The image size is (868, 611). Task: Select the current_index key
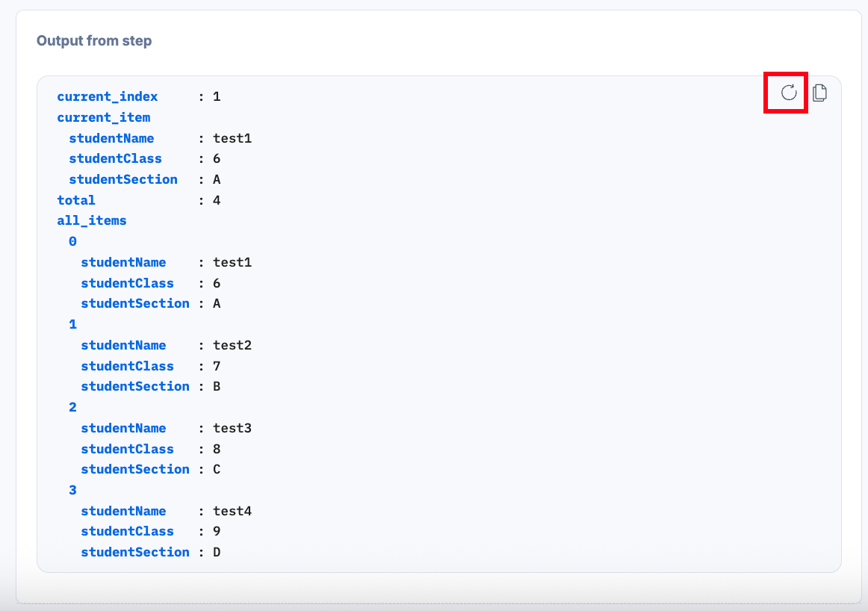[x=108, y=96]
